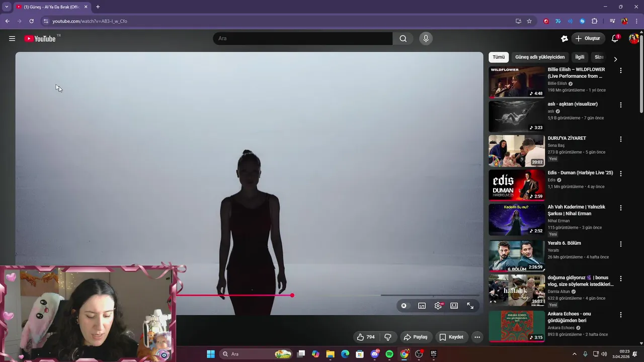Open the Chrome tab search dropdown
Screen dimensions: 644x362
point(7,7)
